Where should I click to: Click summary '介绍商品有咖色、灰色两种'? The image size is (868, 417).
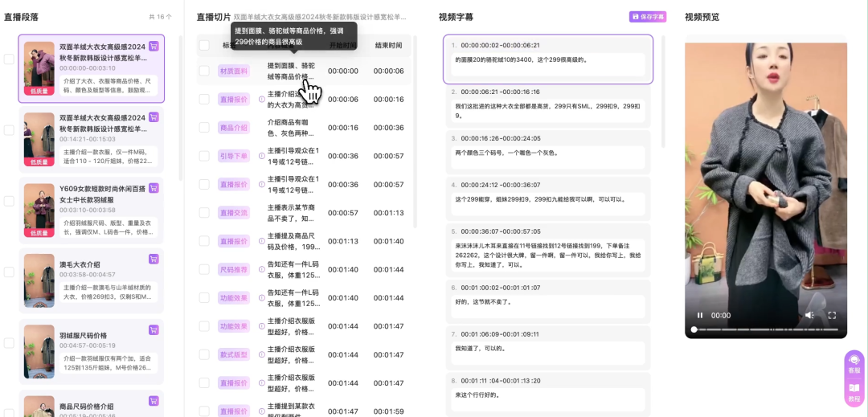coord(291,128)
